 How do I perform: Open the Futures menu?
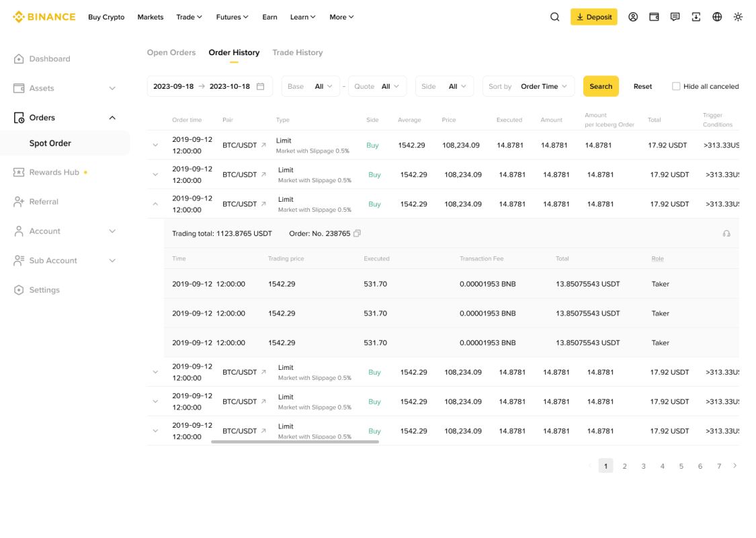click(232, 17)
